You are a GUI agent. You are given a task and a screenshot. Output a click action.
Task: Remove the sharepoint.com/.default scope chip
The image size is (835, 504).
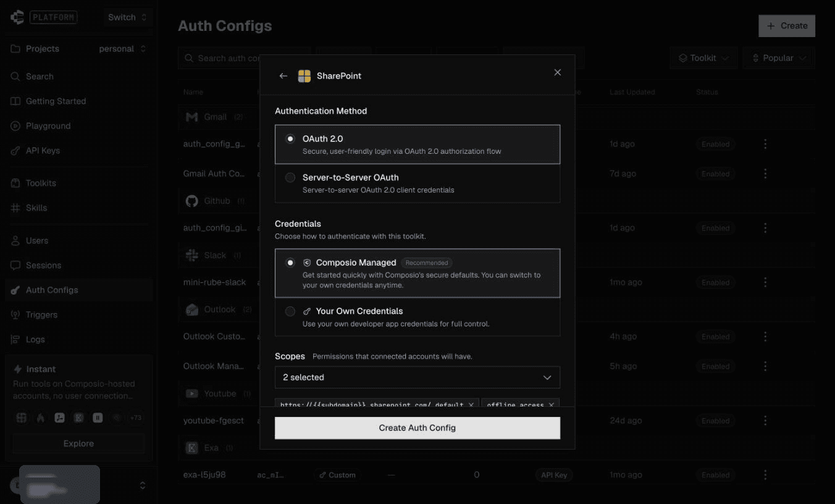[x=471, y=405]
